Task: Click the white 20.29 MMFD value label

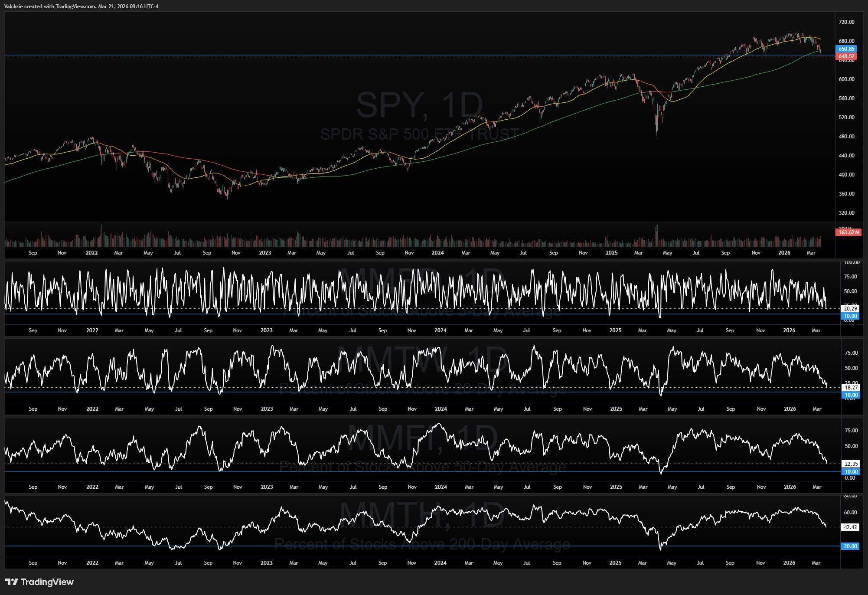Action: click(850, 309)
